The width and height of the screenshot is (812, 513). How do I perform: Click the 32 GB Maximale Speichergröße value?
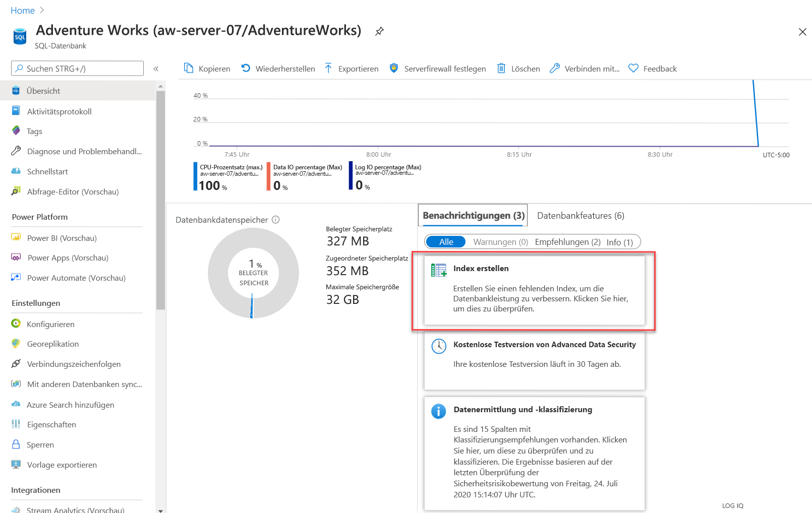(x=342, y=300)
